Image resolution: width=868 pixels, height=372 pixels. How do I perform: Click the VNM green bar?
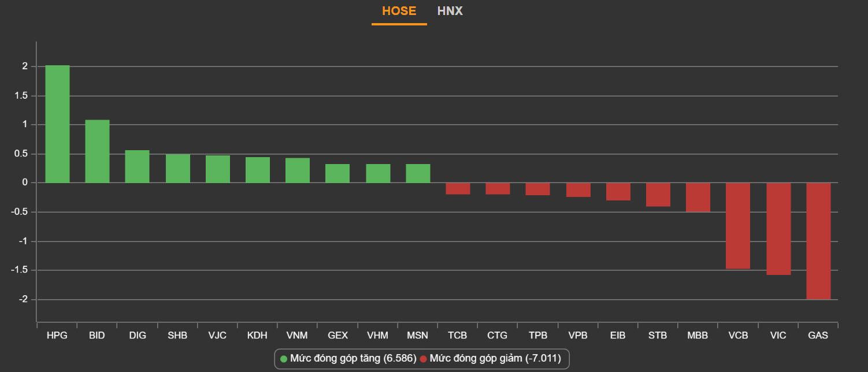298,170
